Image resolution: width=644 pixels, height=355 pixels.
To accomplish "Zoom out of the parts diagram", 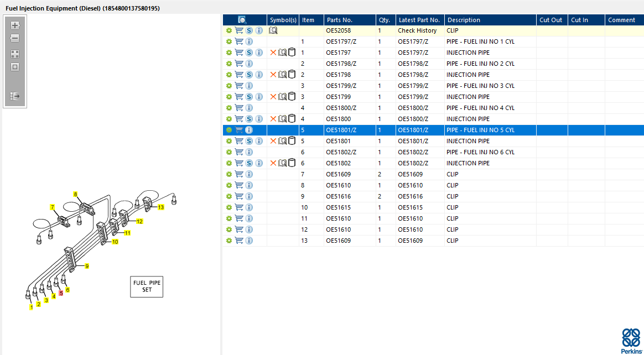I will click(x=15, y=39).
